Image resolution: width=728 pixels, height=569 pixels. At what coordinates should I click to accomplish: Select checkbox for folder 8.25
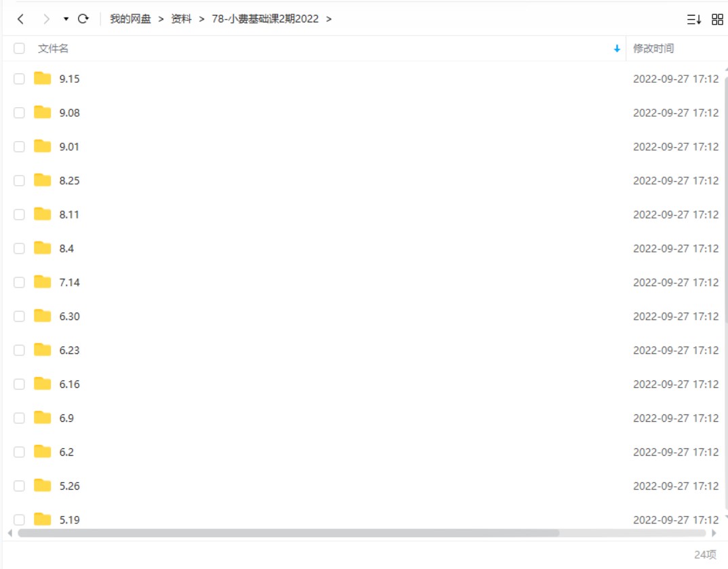coord(19,180)
